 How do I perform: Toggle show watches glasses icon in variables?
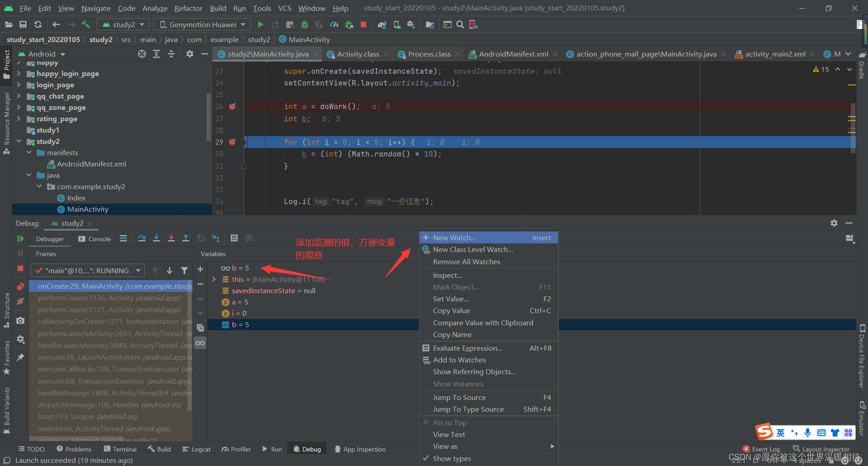click(200, 343)
